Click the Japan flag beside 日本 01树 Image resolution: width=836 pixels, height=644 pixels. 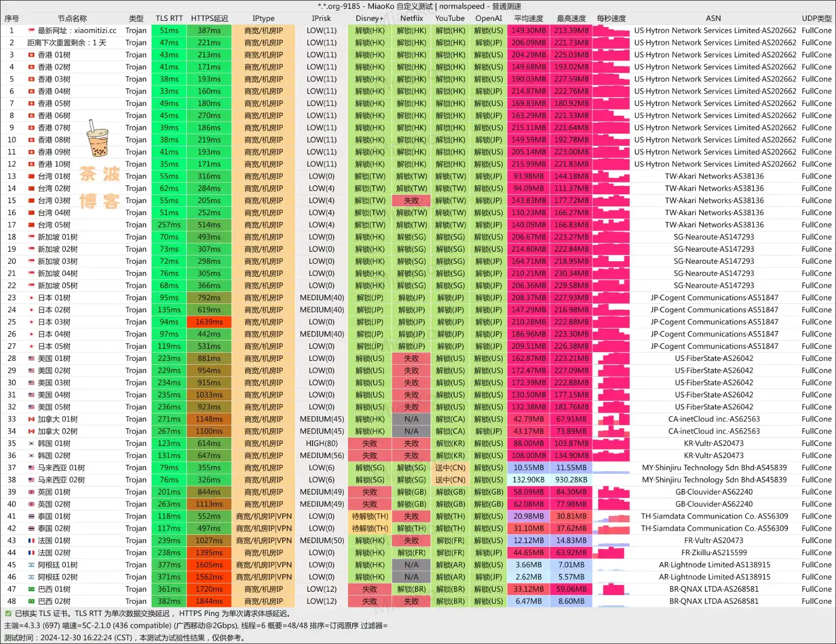(x=31, y=298)
